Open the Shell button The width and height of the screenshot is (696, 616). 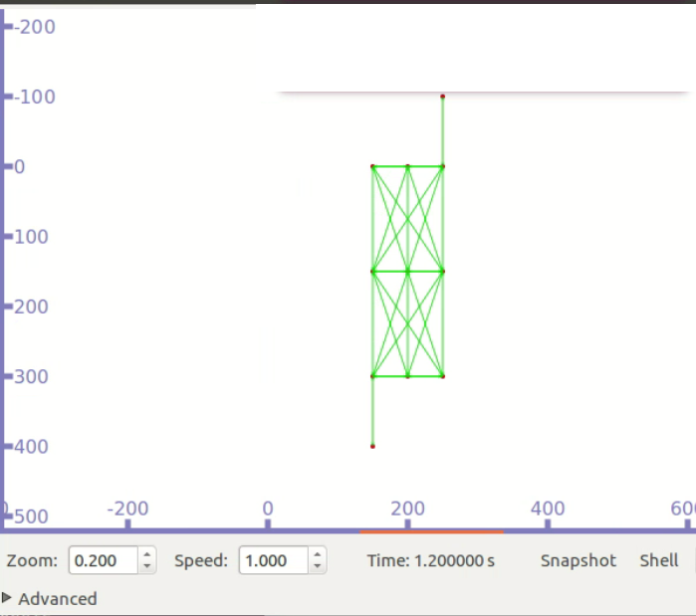[658, 560]
